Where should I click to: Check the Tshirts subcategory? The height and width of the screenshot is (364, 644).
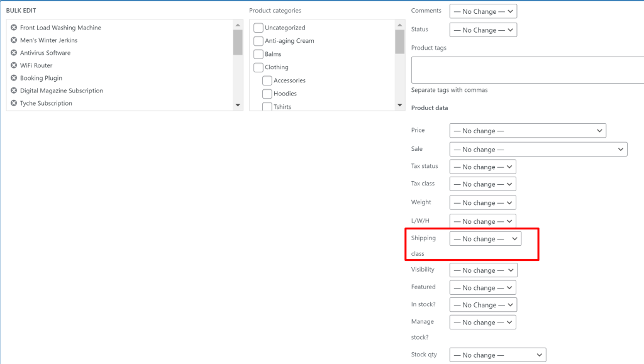coord(267,106)
